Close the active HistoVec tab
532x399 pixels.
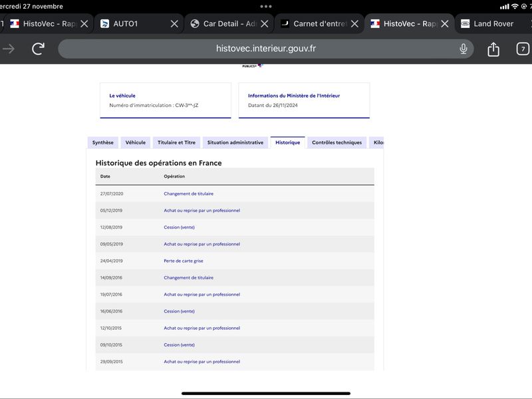pos(445,24)
